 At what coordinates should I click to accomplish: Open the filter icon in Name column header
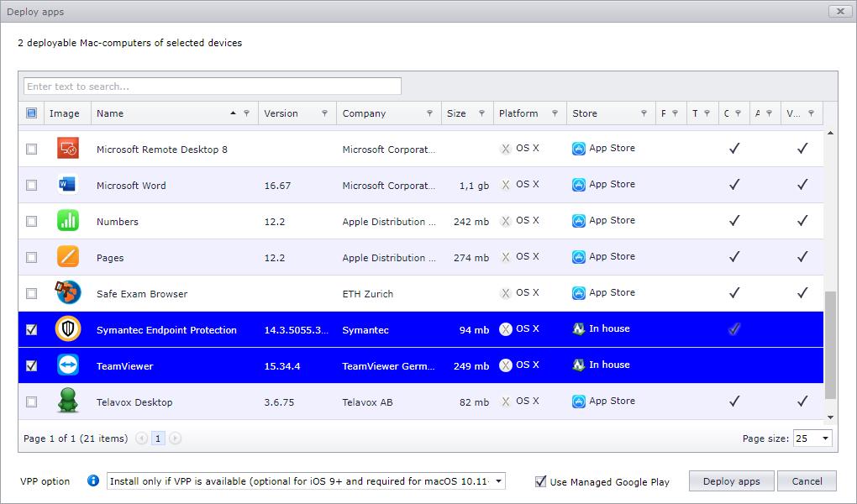click(246, 113)
